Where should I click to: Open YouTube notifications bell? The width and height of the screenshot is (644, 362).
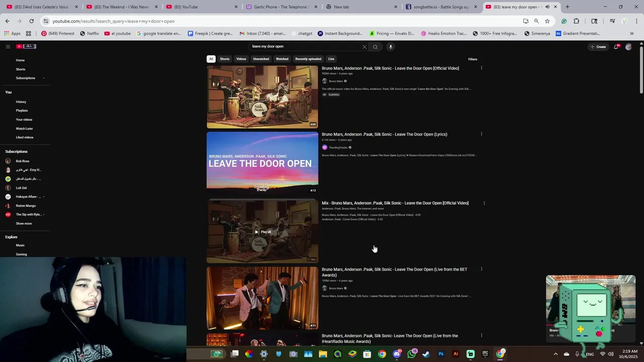[x=616, y=47]
